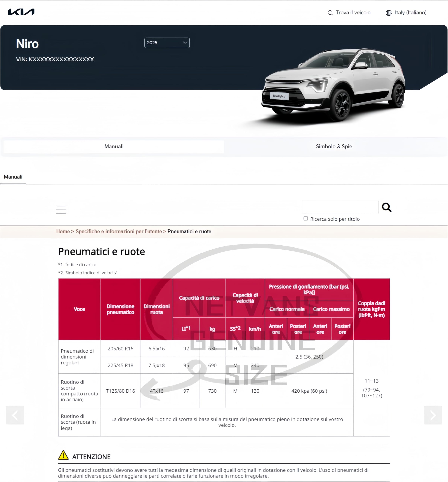448x482 pixels.
Task: Click the Pneumatici e ruote heading
Action: [x=101, y=252]
